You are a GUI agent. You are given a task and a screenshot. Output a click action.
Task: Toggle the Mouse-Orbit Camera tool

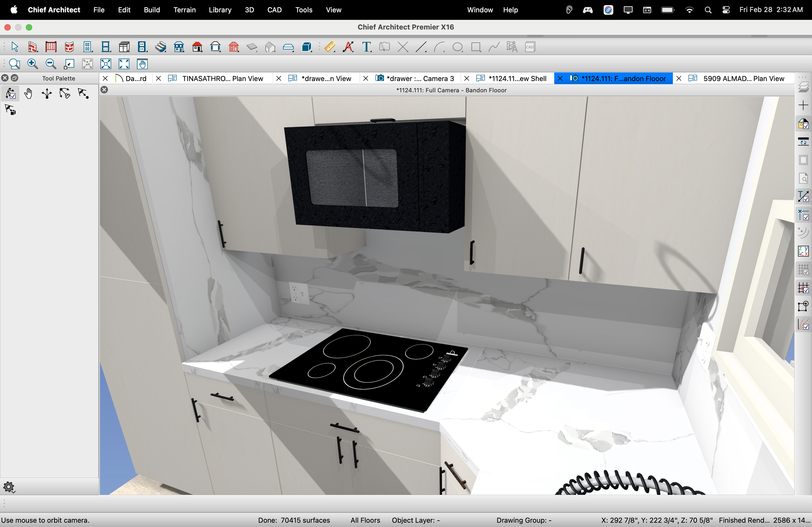tap(10, 93)
